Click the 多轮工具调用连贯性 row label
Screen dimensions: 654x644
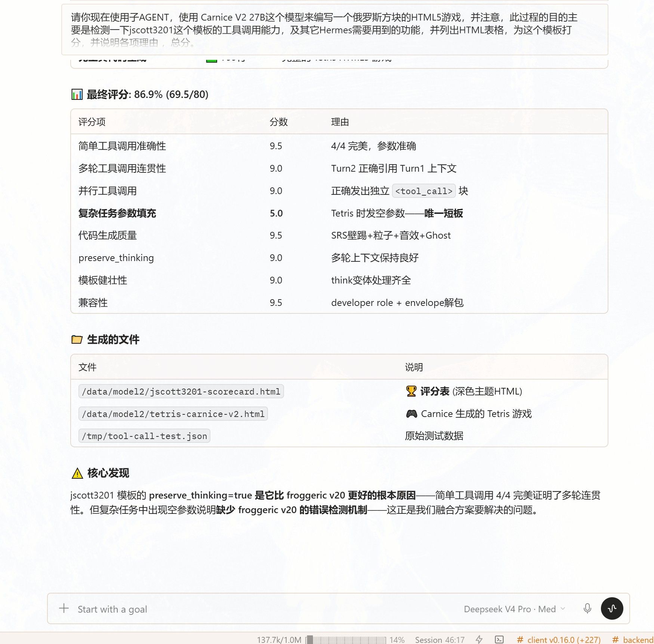[122, 168]
